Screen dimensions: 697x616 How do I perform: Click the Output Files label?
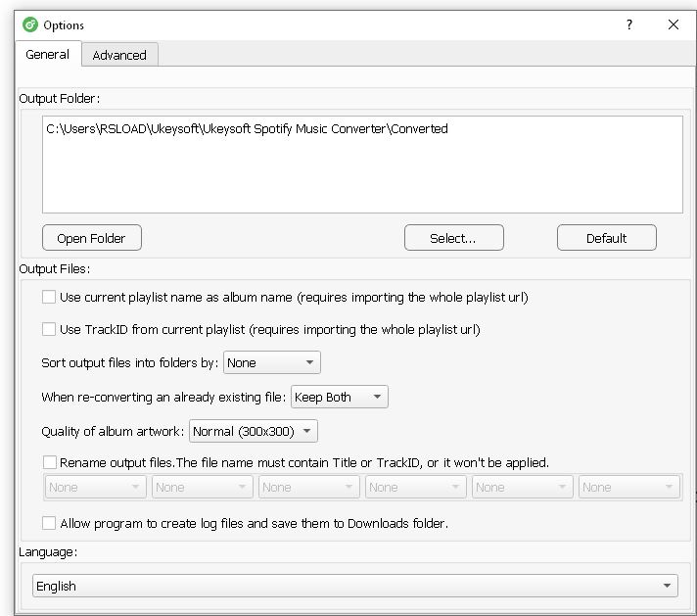[x=54, y=268]
